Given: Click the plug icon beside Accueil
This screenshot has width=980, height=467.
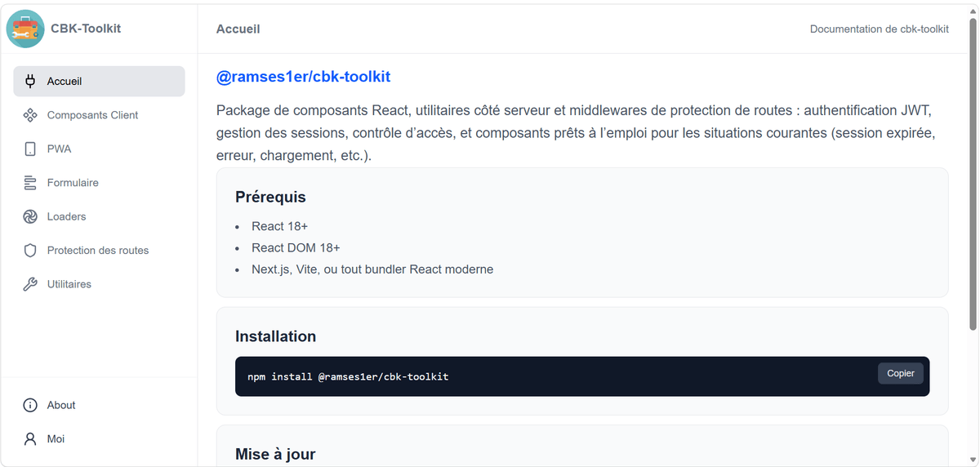Looking at the screenshot, I should pyautogui.click(x=30, y=82).
